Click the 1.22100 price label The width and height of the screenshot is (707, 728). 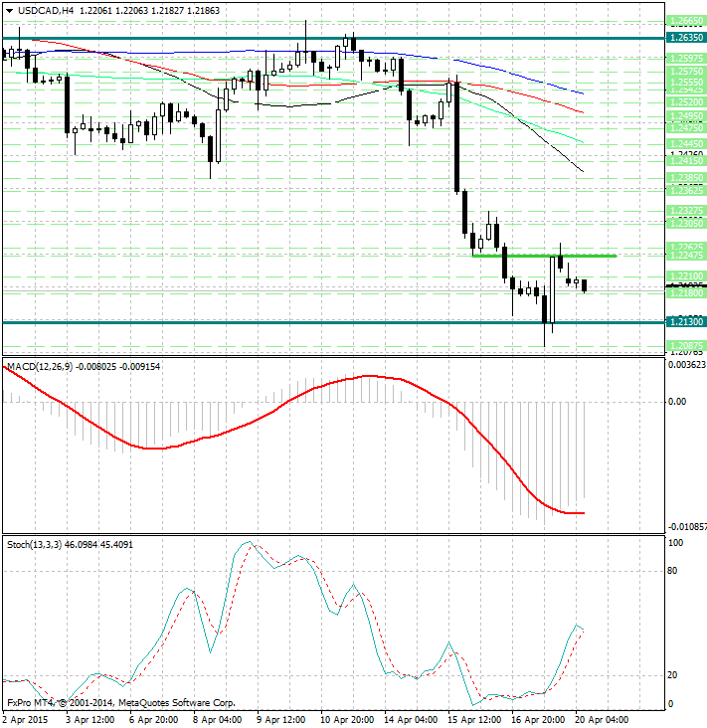click(x=686, y=276)
